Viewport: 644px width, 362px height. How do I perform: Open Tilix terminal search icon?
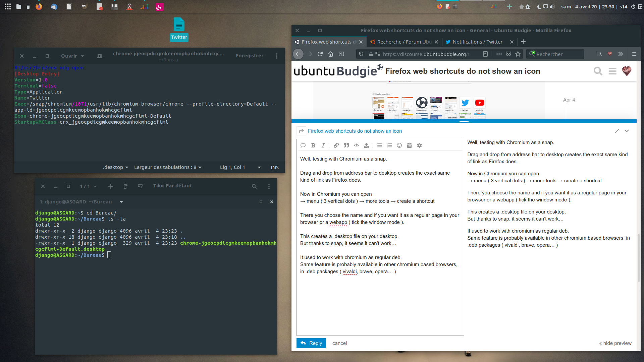[254, 186]
